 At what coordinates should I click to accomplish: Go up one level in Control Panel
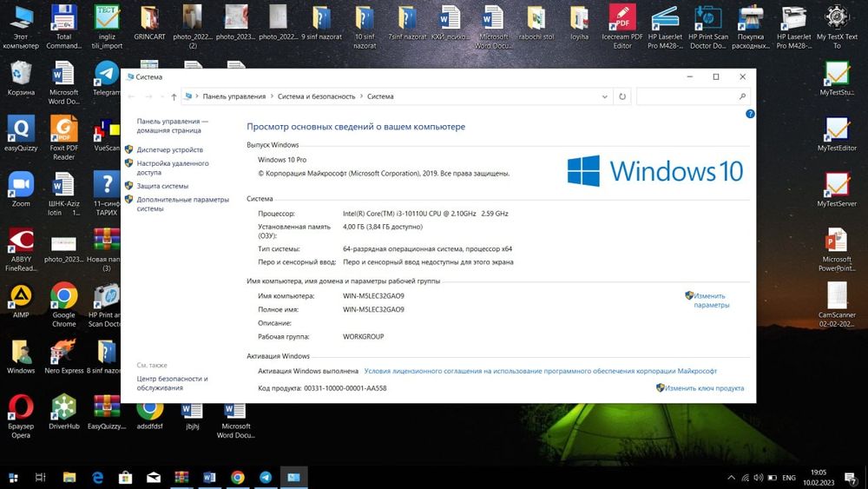pyautogui.click(x=174, y=96)
